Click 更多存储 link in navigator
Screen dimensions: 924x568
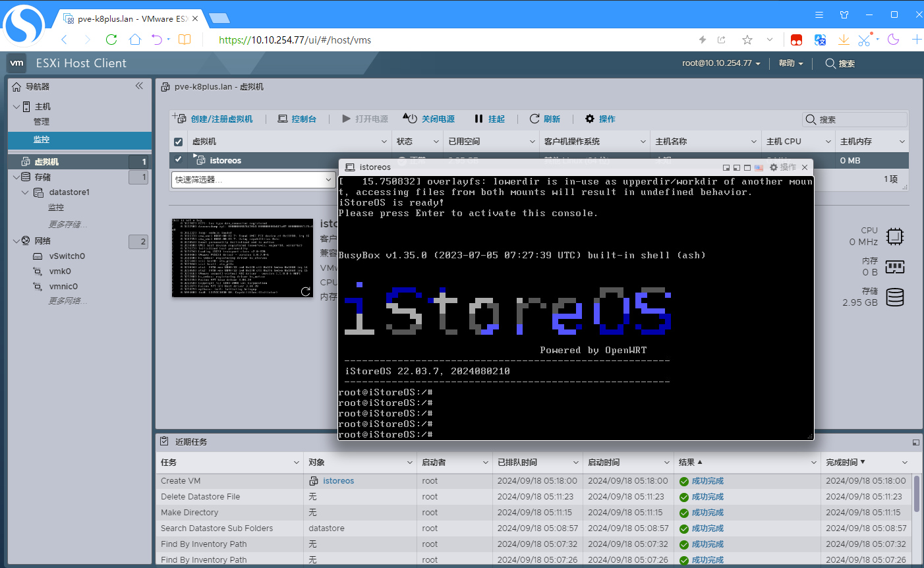click(x=67, y=224)
